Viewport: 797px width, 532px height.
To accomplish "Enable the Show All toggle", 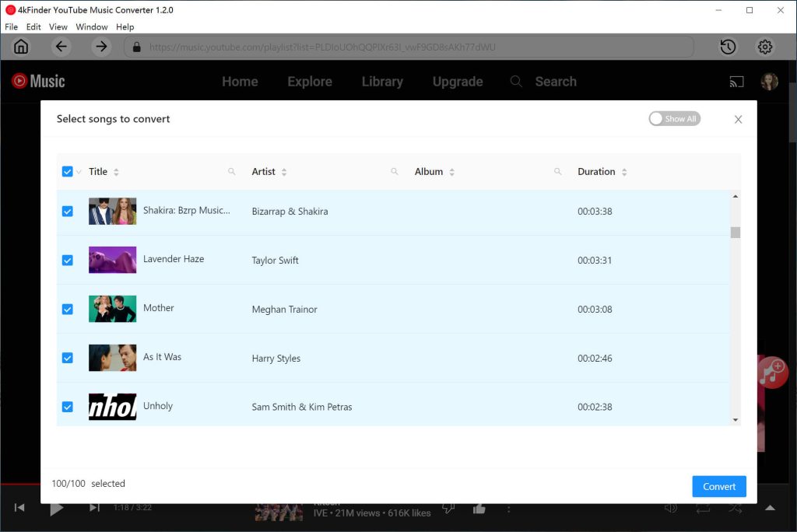I will click(674, 118).
